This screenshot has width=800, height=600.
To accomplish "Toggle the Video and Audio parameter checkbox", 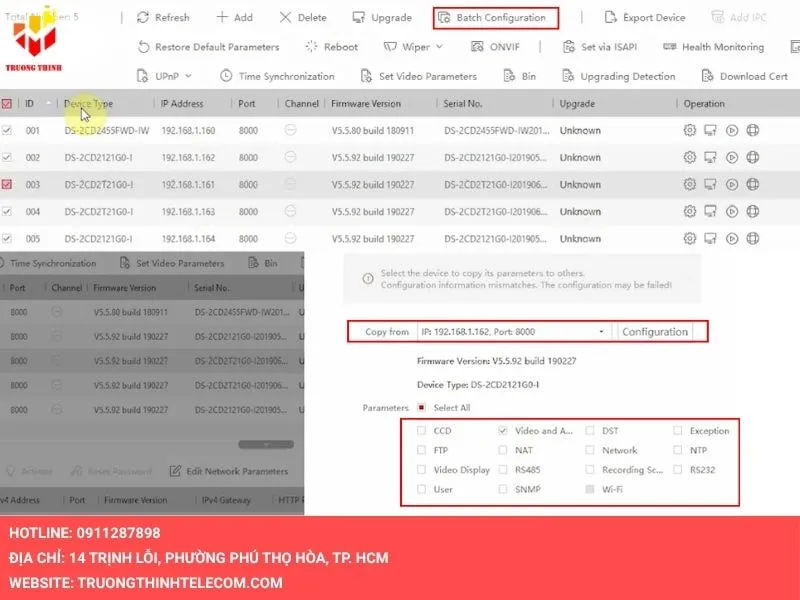I will click(503, 431).
